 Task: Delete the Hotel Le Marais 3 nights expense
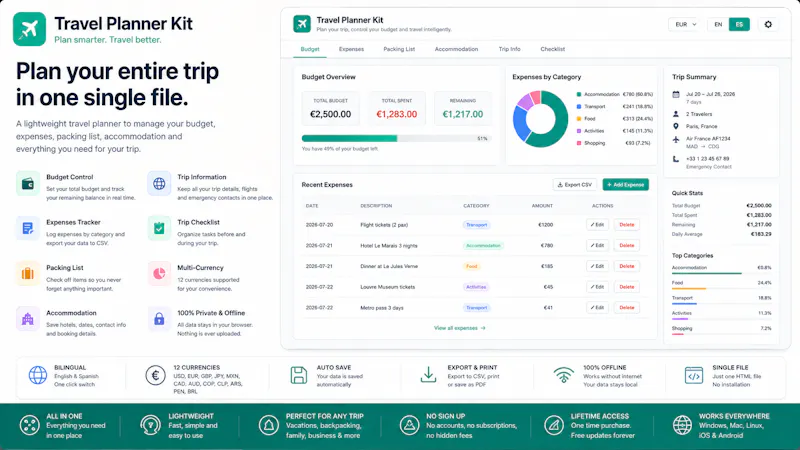(x=627, y=245)
